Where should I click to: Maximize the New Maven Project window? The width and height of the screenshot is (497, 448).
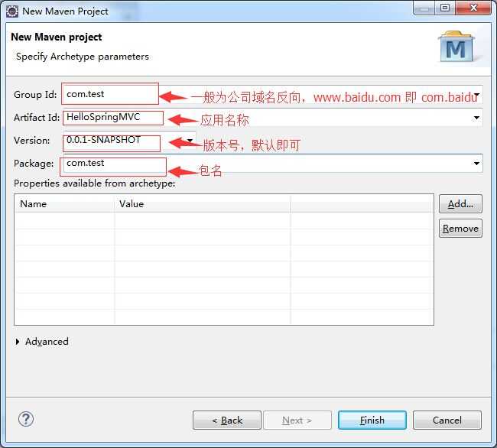(445, 8)
